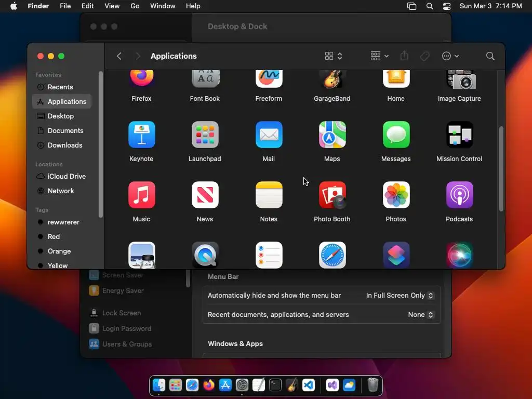Open the Go menu
The height and width of the screenshot is (399, 532).
pyautogui.click(x=135, y=6)
